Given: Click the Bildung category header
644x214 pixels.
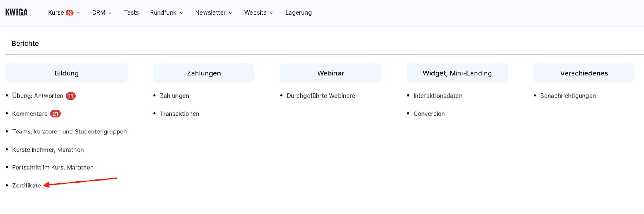Looking at the screenshot, I should pos(66,73).
